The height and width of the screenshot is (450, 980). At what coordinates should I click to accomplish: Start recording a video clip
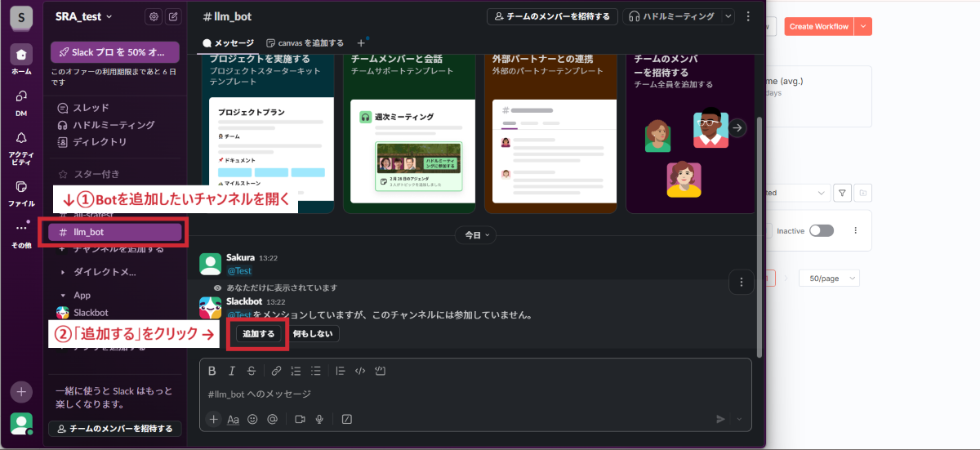click(300, 419)
